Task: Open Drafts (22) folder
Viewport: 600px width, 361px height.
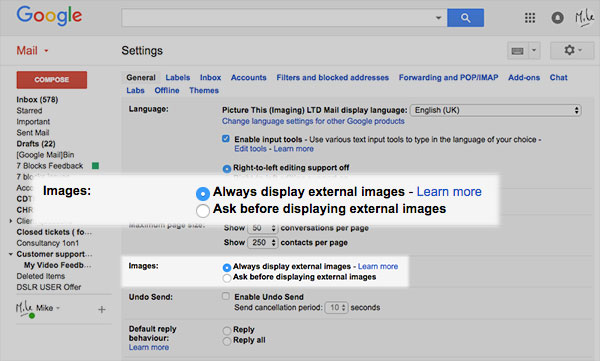Action: [36, 144]
